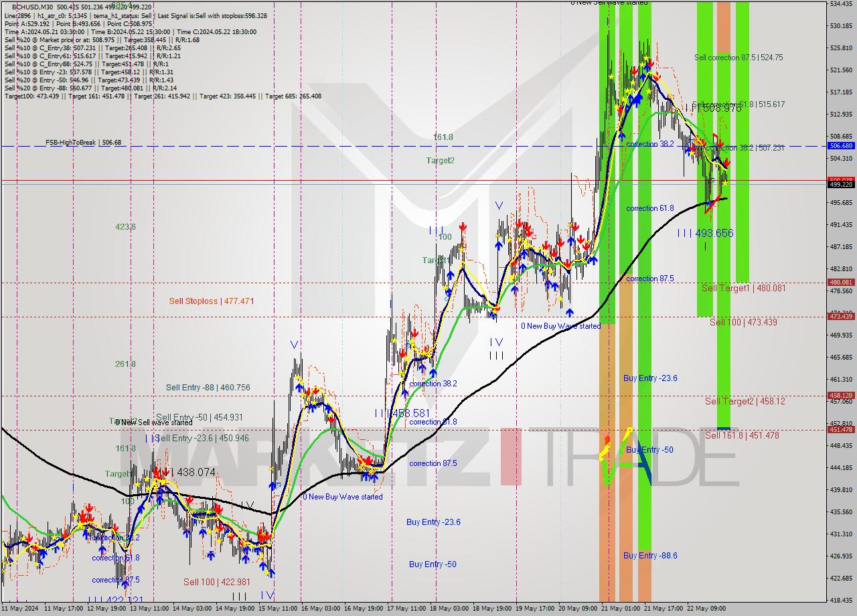Click the '22 May 09:00' time axis label

point(706,609)
